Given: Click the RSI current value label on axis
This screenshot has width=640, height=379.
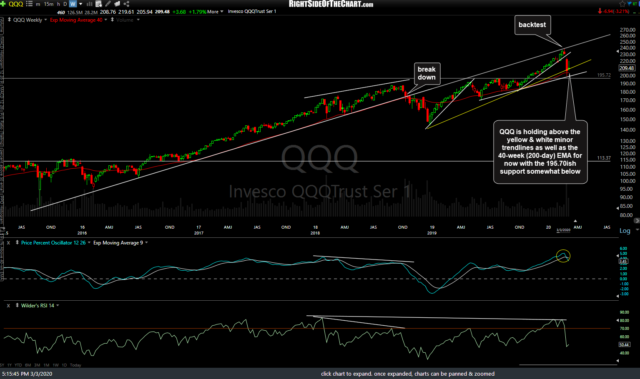Looking at the screenshot, I should pos(624,345).
